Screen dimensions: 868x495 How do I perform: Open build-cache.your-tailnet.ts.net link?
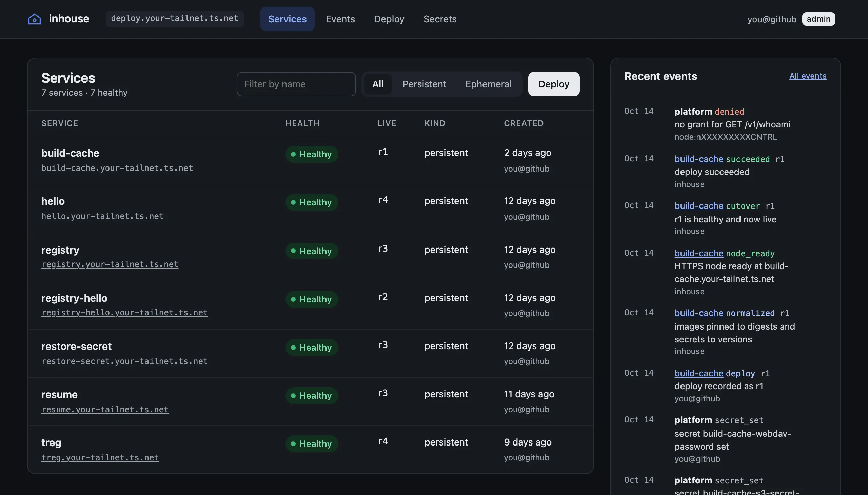[x=117, y=168]
